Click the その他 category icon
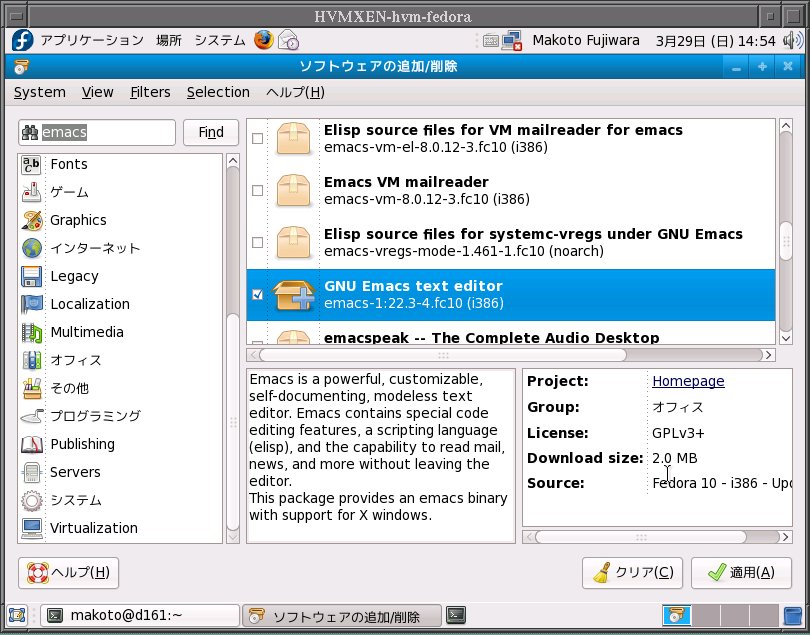This screenshot has height=635, width=810. [x=32, y=388]
